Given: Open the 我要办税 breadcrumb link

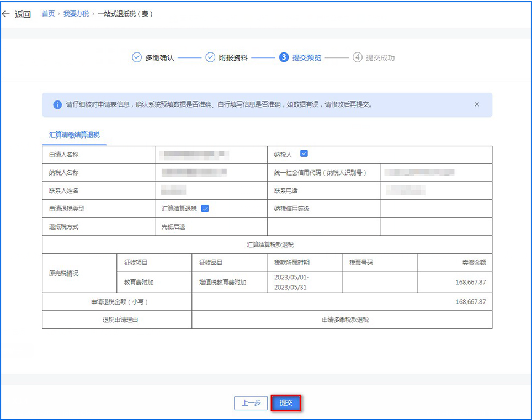Looking at the screenshot, I should pos(76,14).
